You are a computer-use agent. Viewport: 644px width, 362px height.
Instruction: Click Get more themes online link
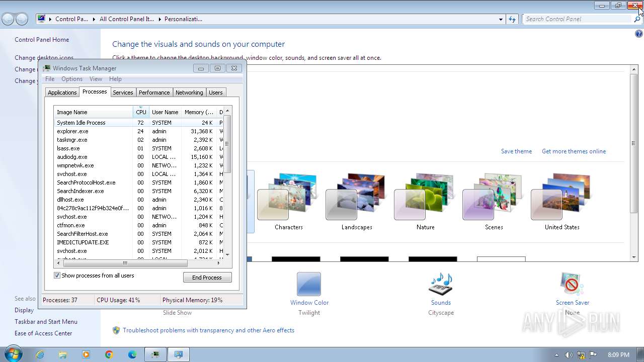(574, 151)
